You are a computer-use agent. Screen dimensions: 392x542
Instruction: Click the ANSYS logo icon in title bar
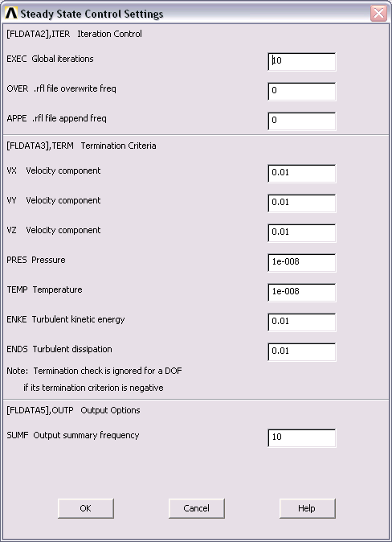(x=11, y=14)
